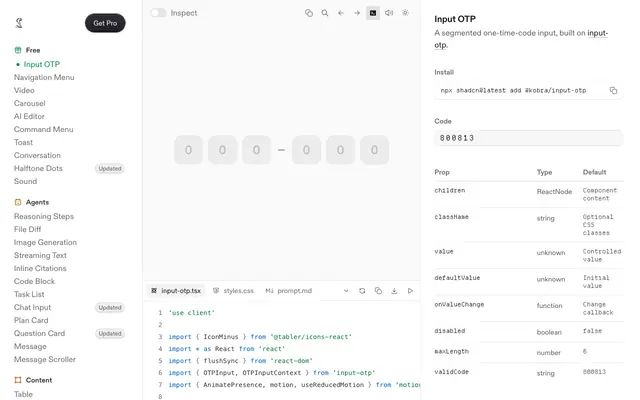Image resolution: width=640 pixels, height=400 pixels.
Task: Go to previous component with left arrow
Action: click(341, 13)
